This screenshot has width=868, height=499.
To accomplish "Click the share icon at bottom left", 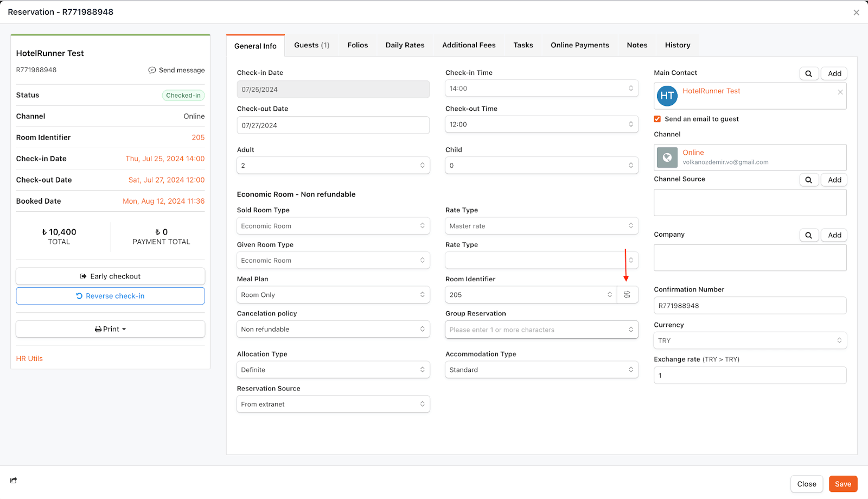I will tap(14, 480).
